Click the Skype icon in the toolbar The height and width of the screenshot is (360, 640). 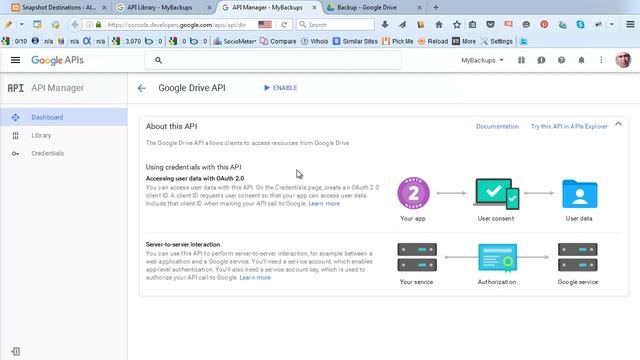580,24
